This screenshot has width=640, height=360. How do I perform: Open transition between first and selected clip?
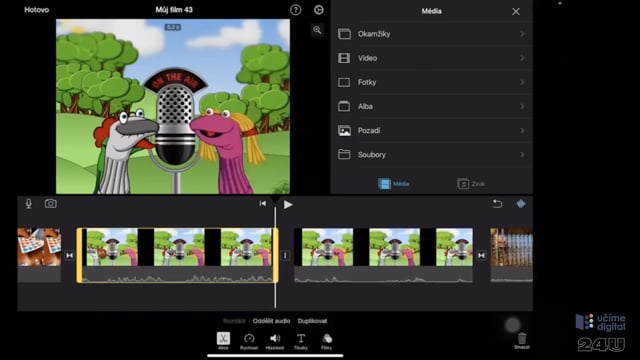[x=69, y=256]
